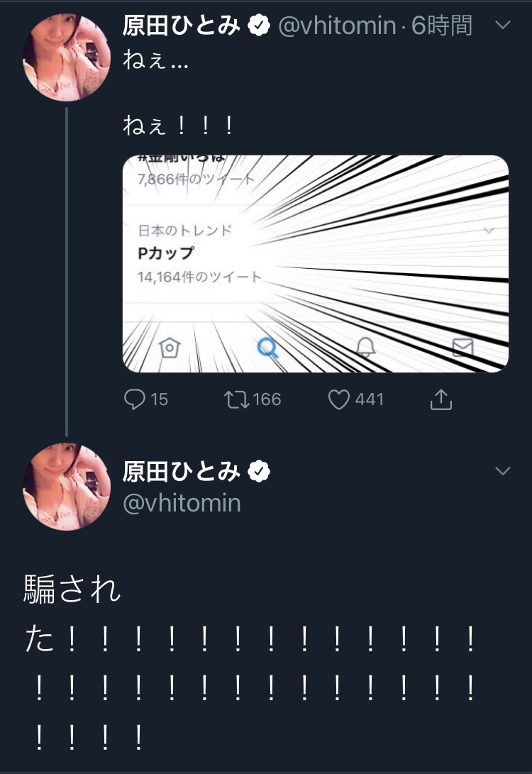Open the top tweet's profile avatar
The image size is (532, 774).
point(67,57)
